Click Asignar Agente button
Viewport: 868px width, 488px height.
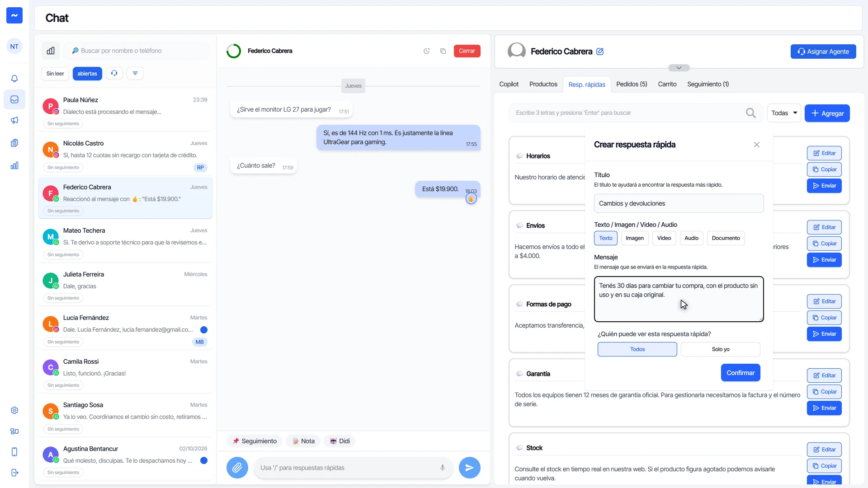pyautogui.click(x=823, y=52)
